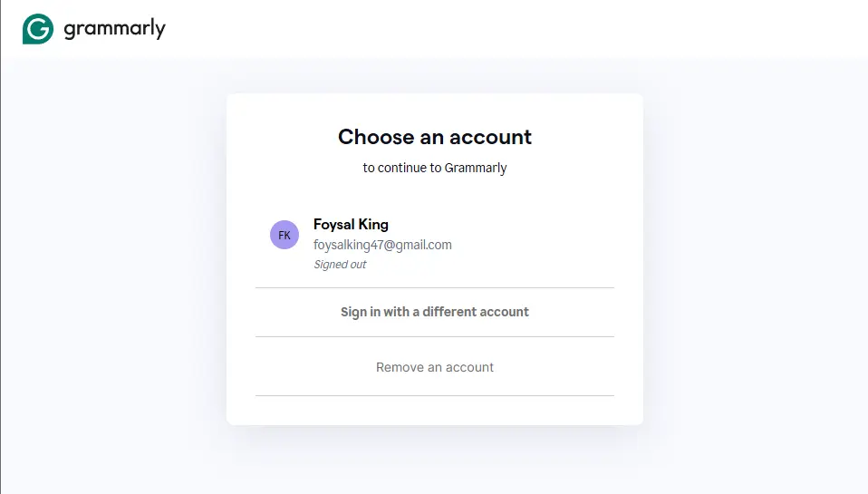Select the word King in account name
The width and height of the screenshot is (868, 494).
pos(373,225)
